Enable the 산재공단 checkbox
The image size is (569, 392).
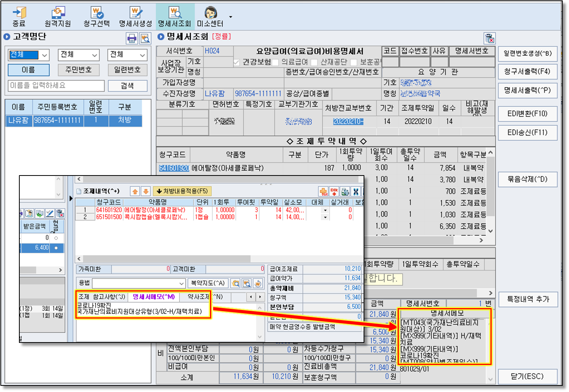(x=314, y=62)
